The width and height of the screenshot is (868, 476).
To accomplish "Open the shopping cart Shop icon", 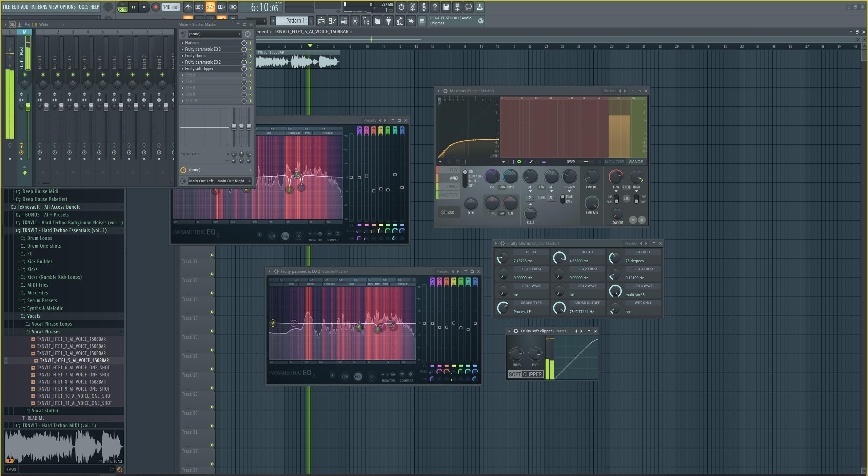I will [x=422, y=21].
